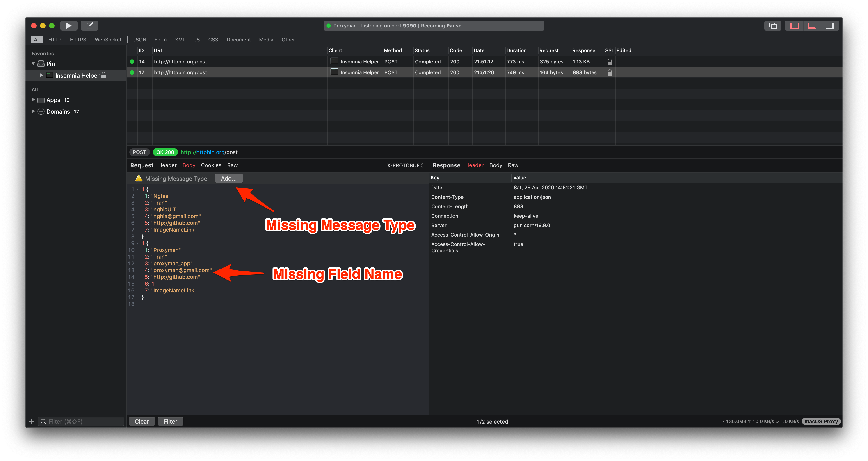
Task: Click the SSL lock icon on row 14
Action: pyautogui.click(x=610, y=62)
